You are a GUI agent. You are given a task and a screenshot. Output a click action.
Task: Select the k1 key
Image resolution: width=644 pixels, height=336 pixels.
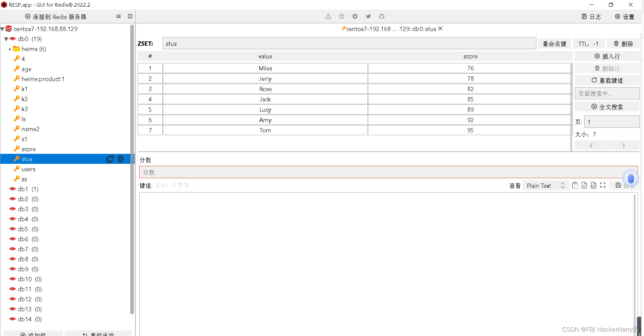click(24, 89)
